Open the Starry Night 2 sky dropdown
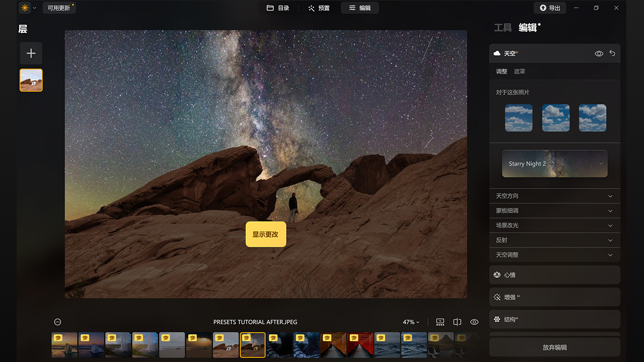This screenshot has height=362, width=644. 554,163
